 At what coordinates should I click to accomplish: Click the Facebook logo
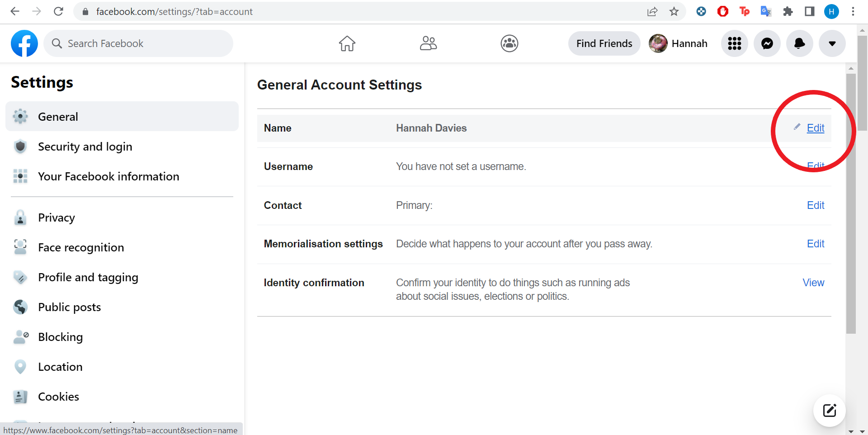(24, 43)
